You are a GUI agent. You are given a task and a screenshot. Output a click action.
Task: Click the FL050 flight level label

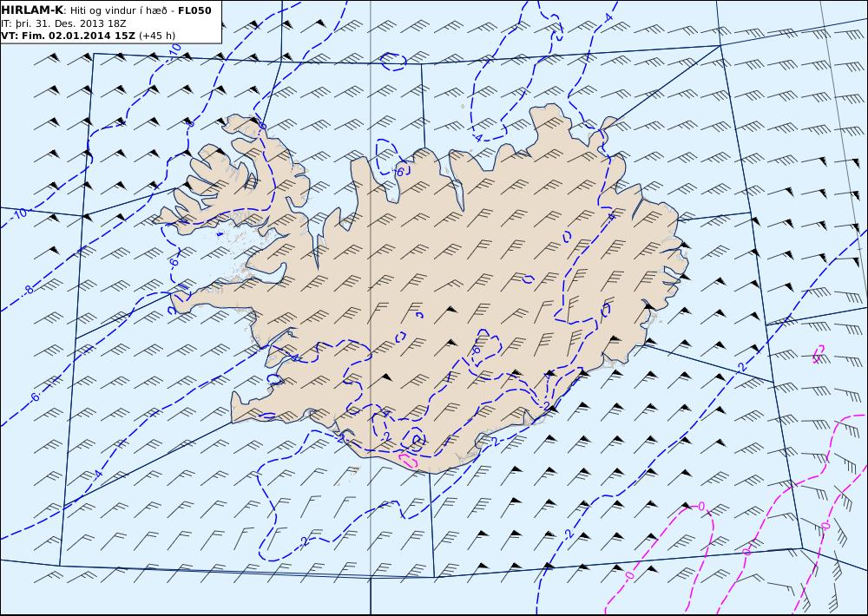[x=194, y=10]
